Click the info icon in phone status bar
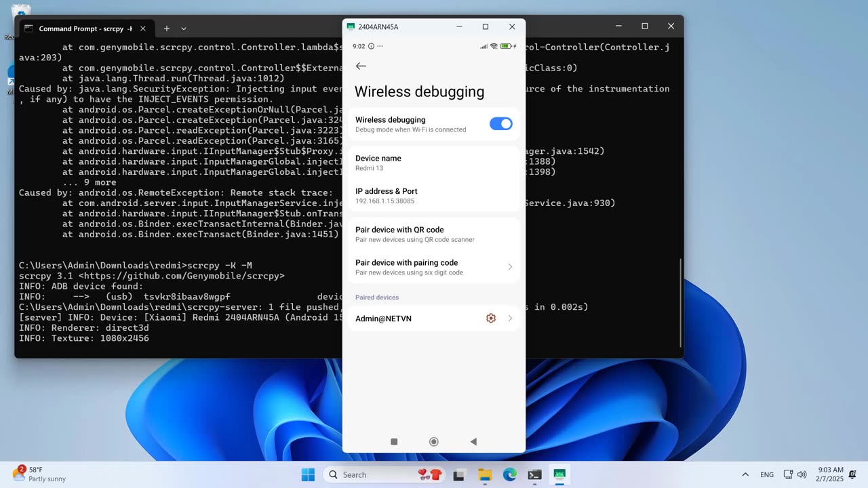This screenshot has height=488, width=868. click(371, 46)
